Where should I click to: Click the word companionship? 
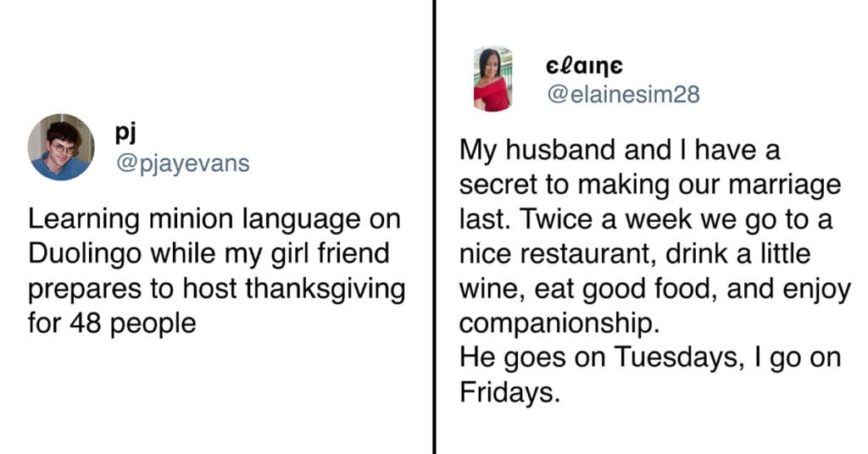[x=559, y=324]
